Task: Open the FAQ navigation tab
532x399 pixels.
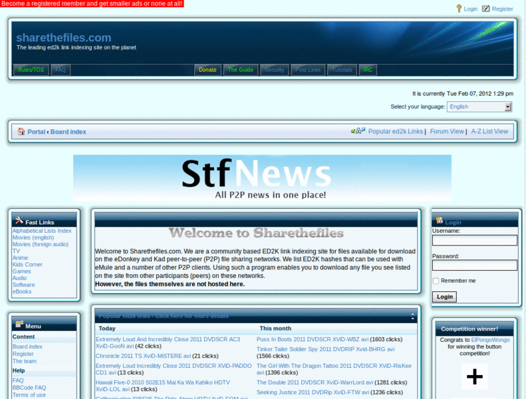Action: point(61,70)
